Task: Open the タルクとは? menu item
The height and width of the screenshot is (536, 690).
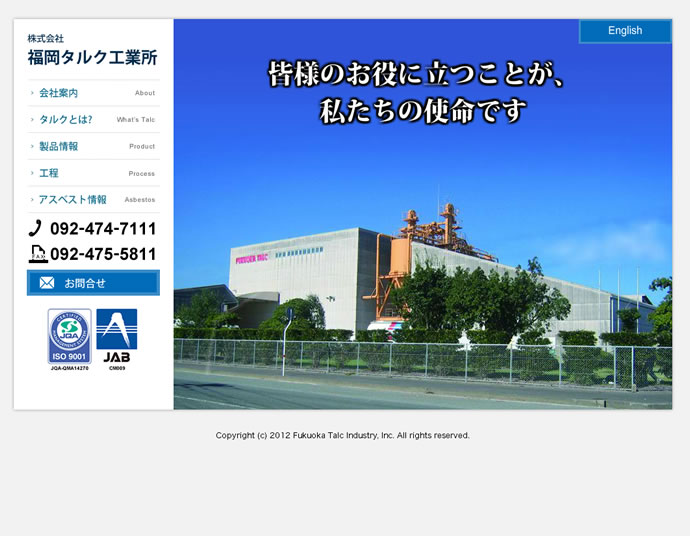Action: point(66,120)
